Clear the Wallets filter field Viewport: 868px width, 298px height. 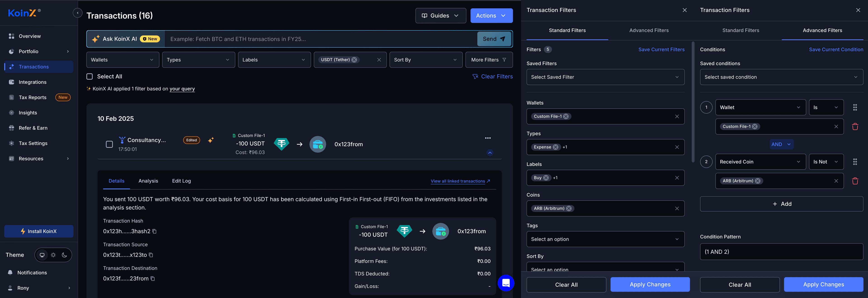(x=677, y=116)
